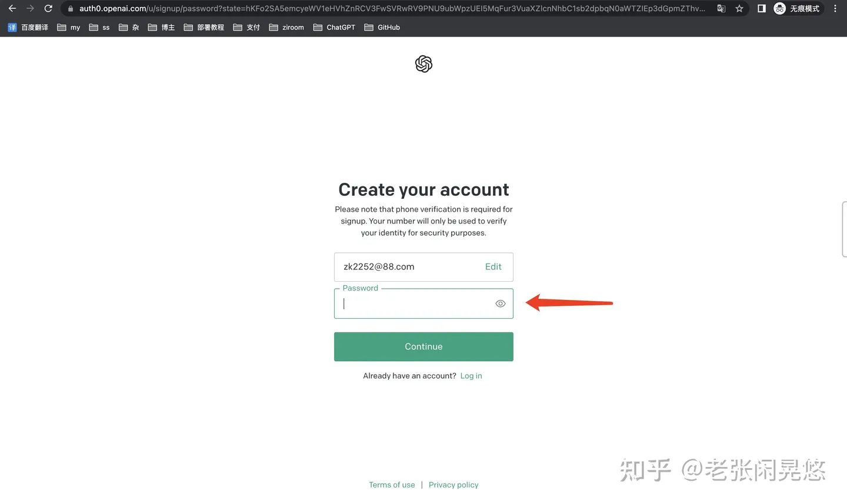Viewport: 847px width, 504px height.
Task: Open the 百度翻译 bookmark
Action: click(x=28, y=27)
